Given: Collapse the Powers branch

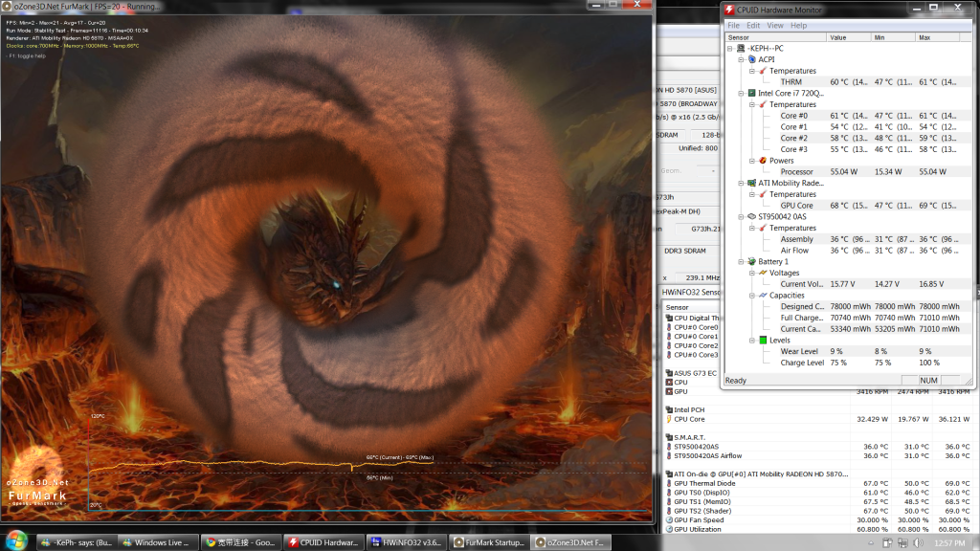Looking at the screenshot, I should tap(752, 161).
